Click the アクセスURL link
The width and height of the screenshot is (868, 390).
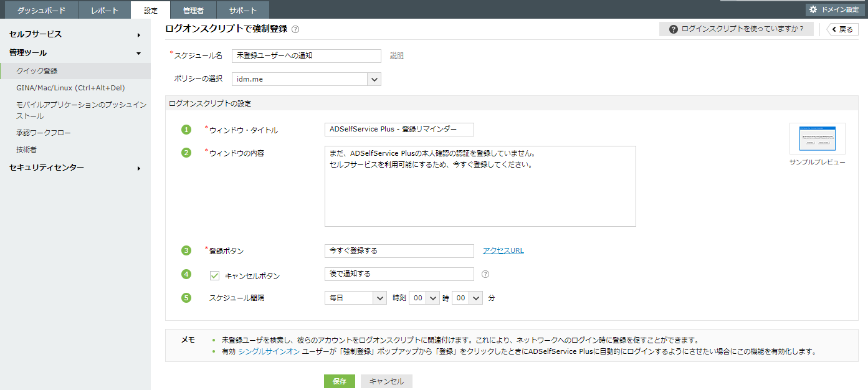coord(503,250)
